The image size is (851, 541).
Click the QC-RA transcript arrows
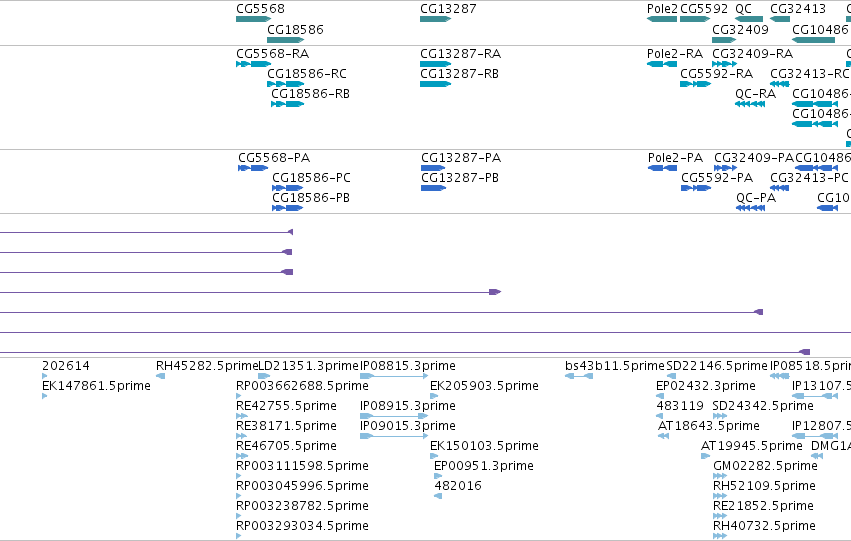coord(750,104)
